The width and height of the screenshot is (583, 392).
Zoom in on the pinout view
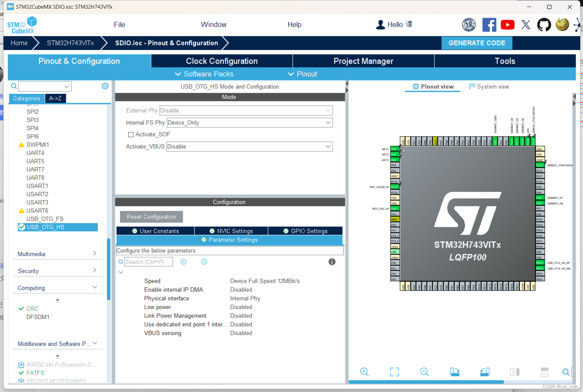coord(364,372)
